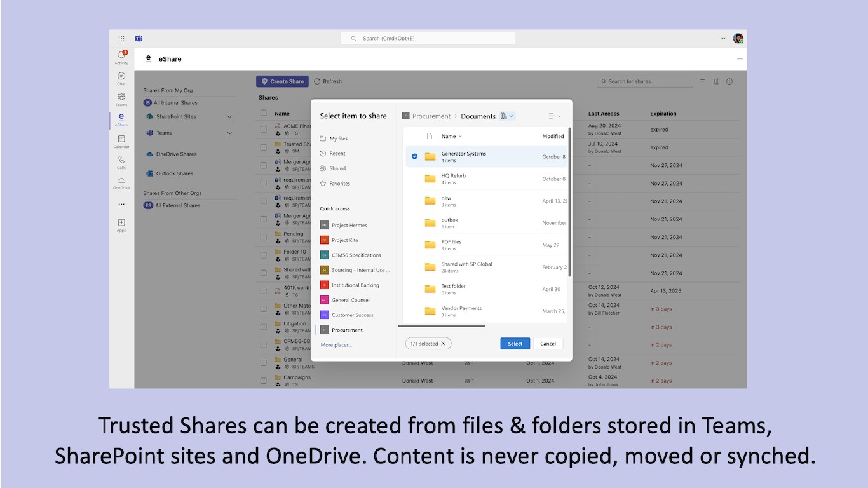The width and height of the screenshot is (868, 488).
Task: Check the Other Materials row checkbox
Action: pos(263,309)
